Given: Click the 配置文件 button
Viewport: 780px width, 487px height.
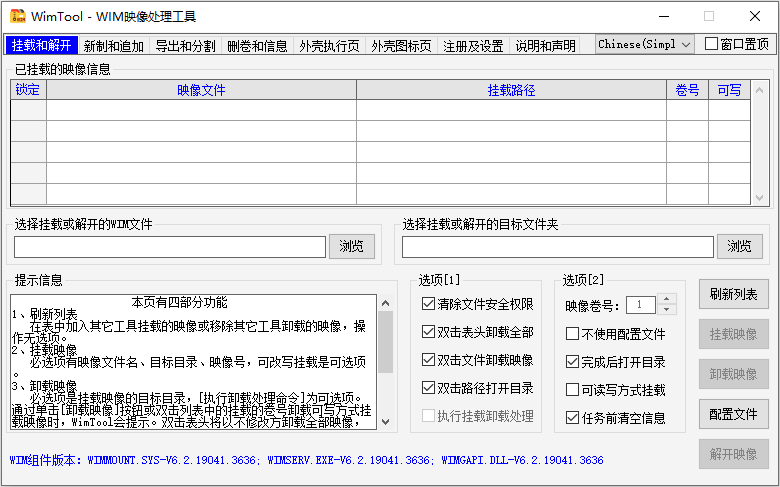Looking at the screenshot, I should (733, 414).
